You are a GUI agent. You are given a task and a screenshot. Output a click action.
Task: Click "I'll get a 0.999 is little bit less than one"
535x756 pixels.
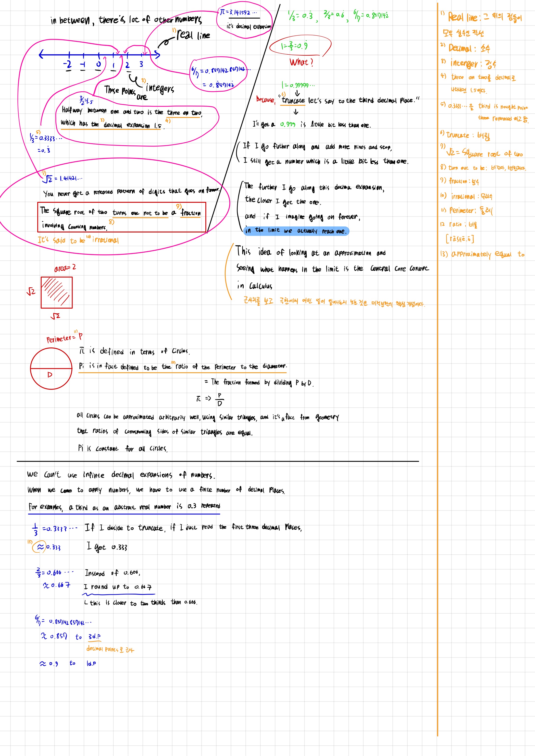pyautogui.click(x=312, y=124)
